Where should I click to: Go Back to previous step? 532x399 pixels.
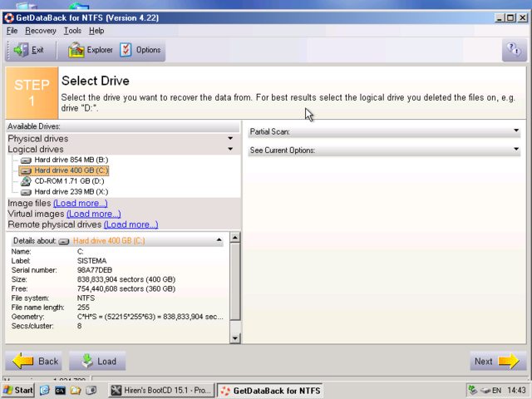[x=33, y=361]
